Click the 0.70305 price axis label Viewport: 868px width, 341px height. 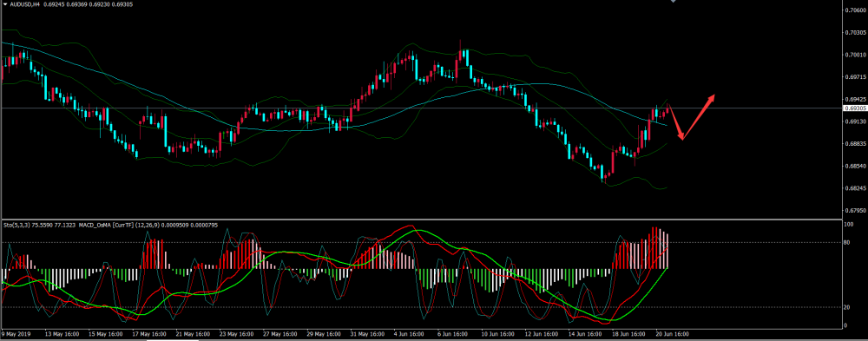coord(857,32)
